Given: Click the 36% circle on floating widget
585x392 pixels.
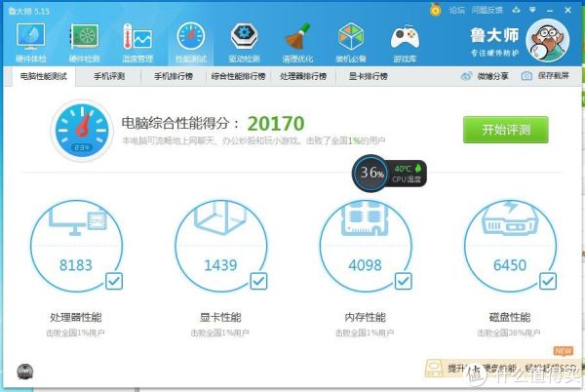Looking at the screenshot, I should pyautogui.click(x=370, y=173).
